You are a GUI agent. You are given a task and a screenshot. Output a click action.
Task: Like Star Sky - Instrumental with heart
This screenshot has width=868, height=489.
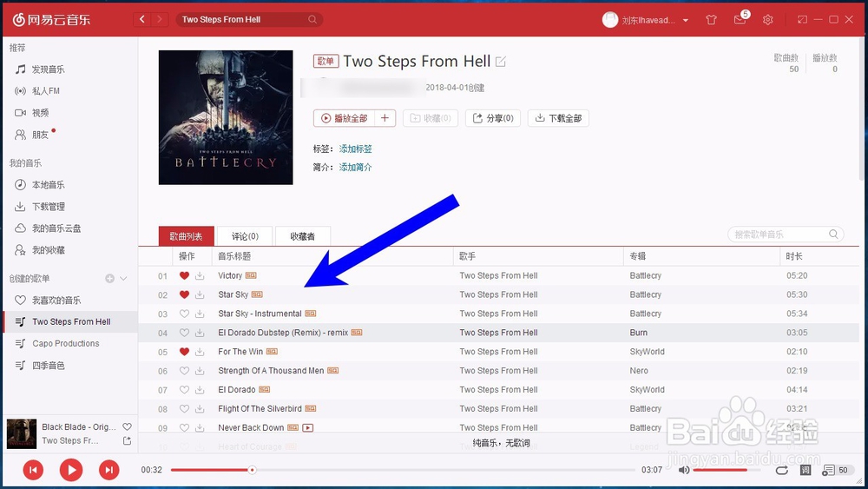[x=184, y=314]
